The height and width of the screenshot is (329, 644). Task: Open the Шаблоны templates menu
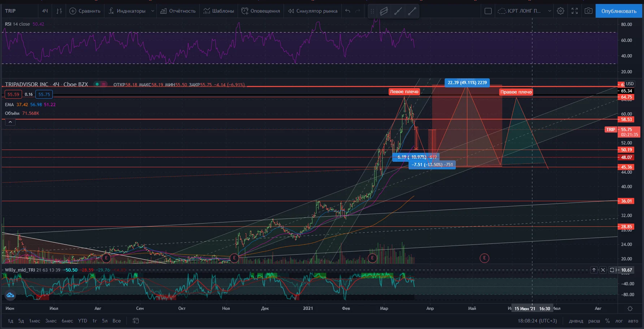219,11
